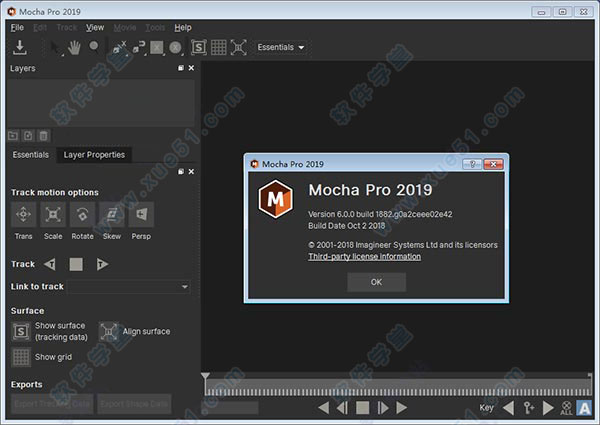600x425 pixels.
Task: Toggle Trans track motion option
Action: [x=23, y=214]
